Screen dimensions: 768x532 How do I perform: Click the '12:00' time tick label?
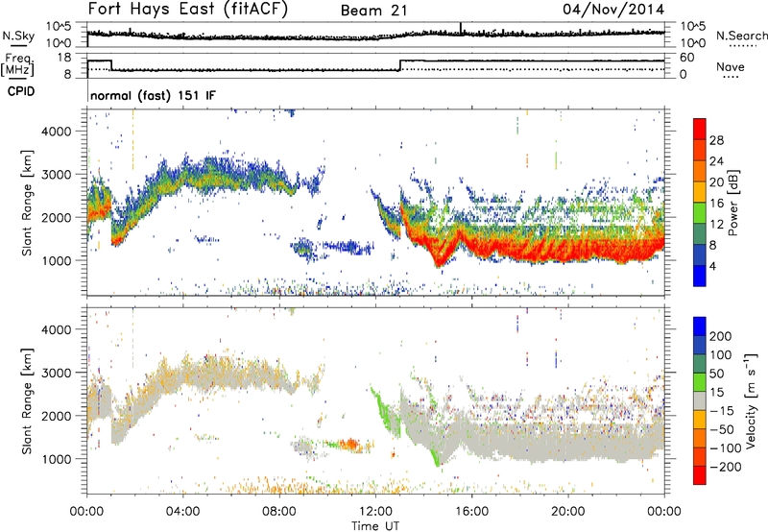pos(375,512)
